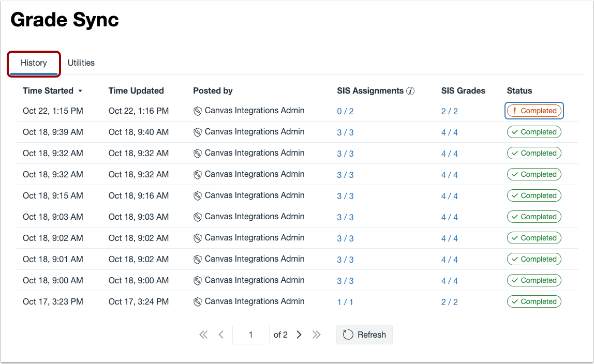Click the shield icon on the Oct 17 row
The height and width of the screenshot is (364, 594).
198,301
